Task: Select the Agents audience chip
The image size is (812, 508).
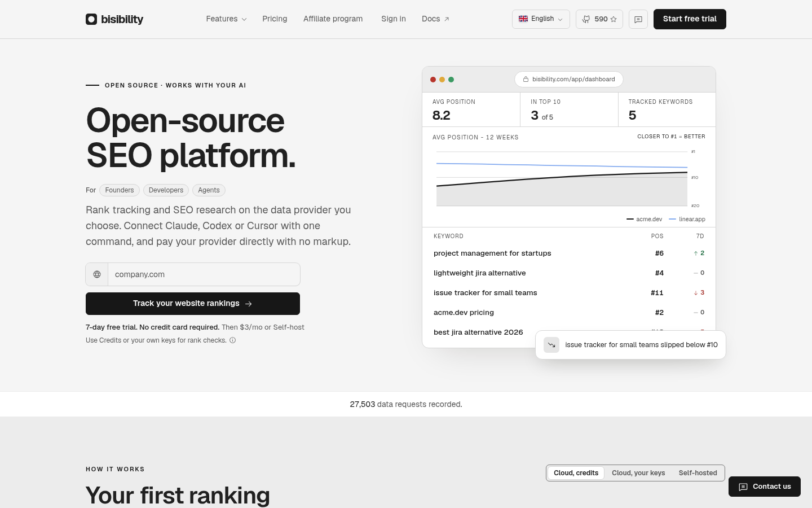Action: [x=209, y=190]
